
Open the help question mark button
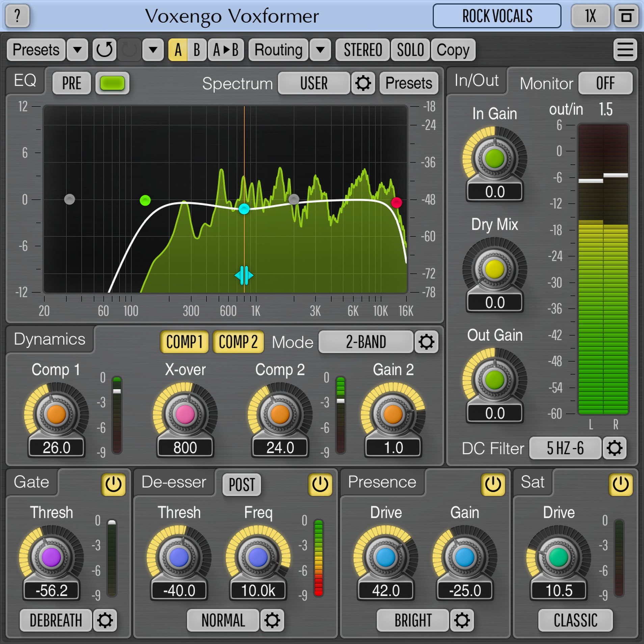coord(17,16)
